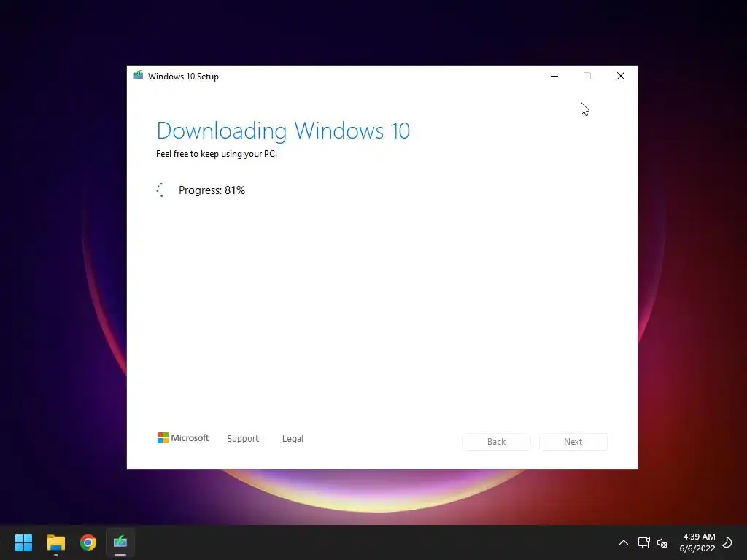Image resolution: width=747 pixels, height=560 pixels.
Task: Click the spinning progress indicator
Action: [x=160, y=190]
